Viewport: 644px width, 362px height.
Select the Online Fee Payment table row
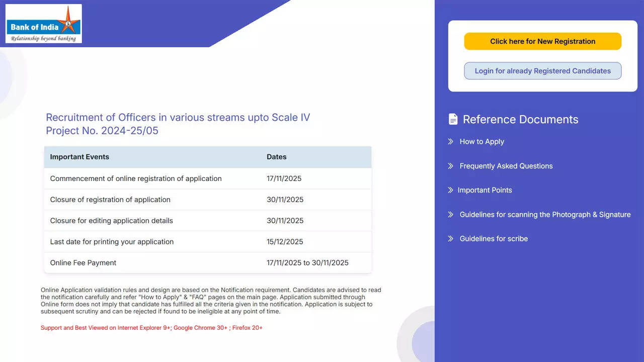[x=207, y=262]
